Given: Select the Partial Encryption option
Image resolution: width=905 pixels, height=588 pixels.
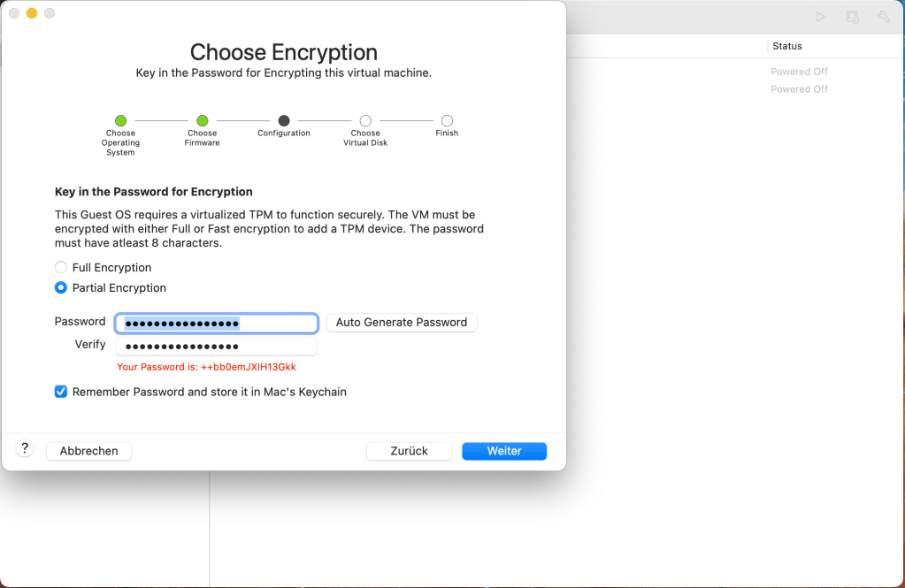Looking at the screenshot, I should click(60, 286).
